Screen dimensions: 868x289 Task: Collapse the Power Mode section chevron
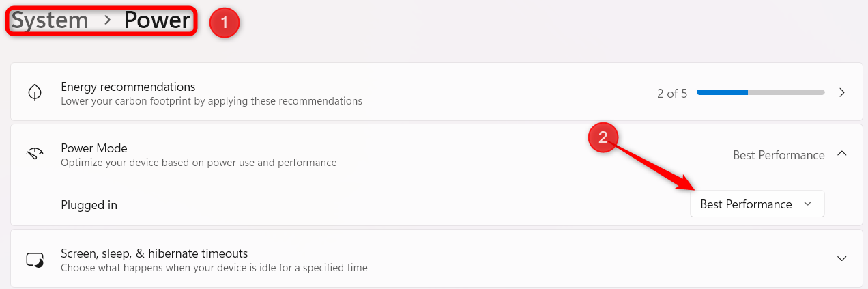point(842,154)
